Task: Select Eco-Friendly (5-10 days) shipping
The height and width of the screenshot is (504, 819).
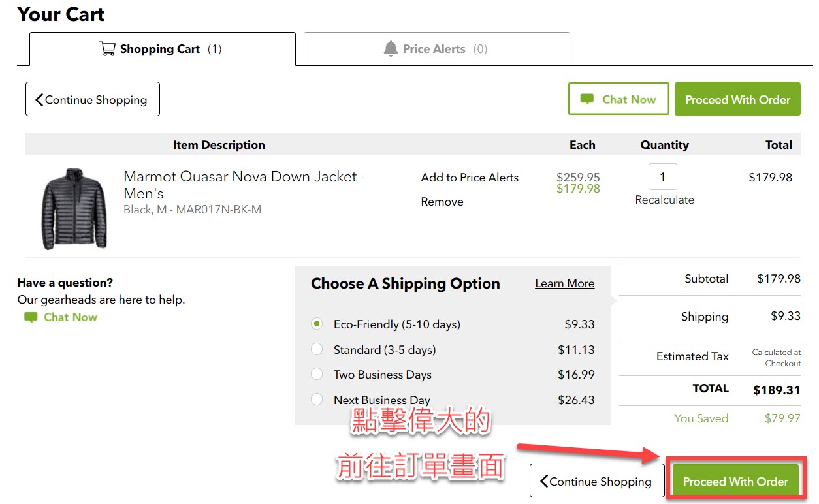Action: [317, 324]
